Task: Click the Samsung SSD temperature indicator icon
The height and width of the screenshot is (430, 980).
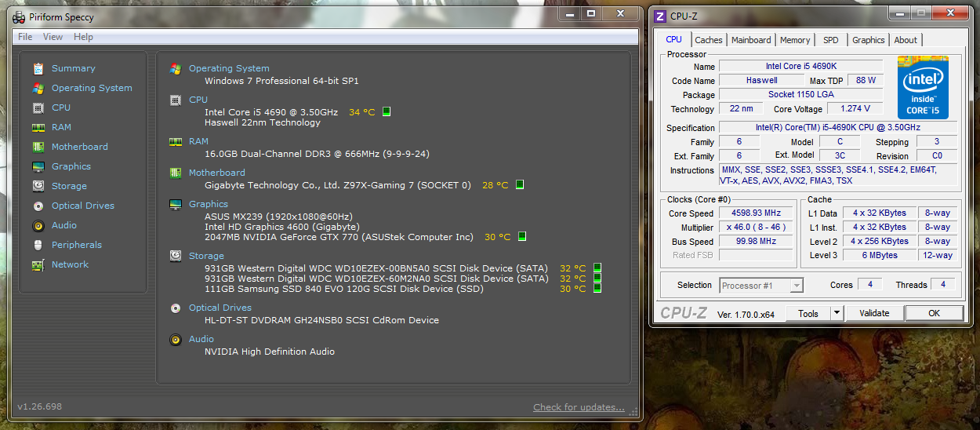Action: [597, 288]
